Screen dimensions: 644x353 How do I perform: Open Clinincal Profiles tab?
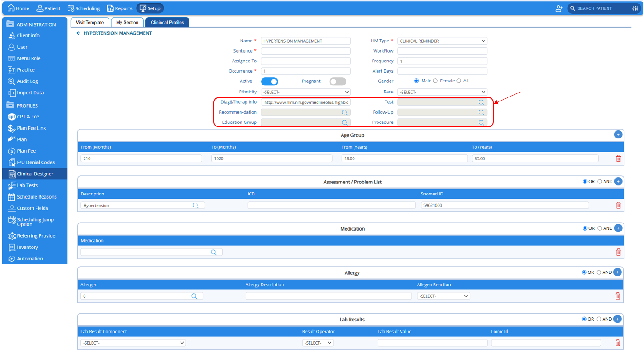pyautogui.click(x=167, y=22)
